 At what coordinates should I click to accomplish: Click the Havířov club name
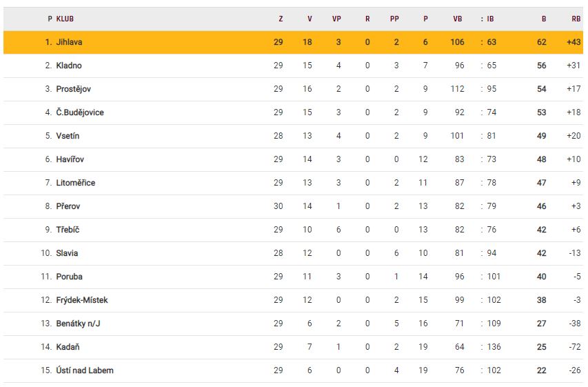70,159
